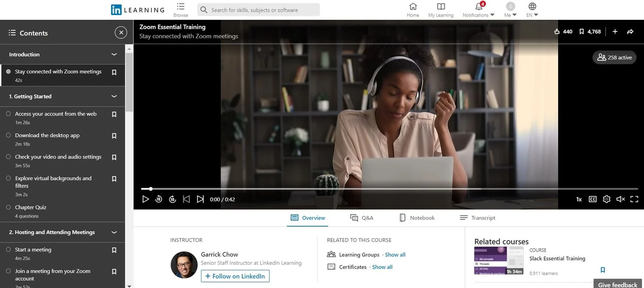This screenshot has width=644, height=288.
Task: Click the Contents list icon header
Action: pyautogui.click(x=12, y=33)
